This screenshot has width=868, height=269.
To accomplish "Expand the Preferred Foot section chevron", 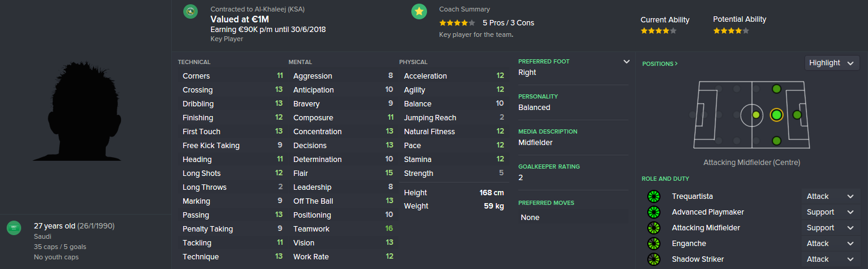I will 627,62.
